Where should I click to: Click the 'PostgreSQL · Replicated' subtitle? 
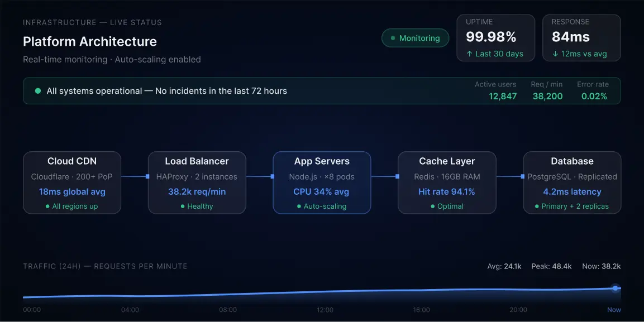(x=572, y=177)
